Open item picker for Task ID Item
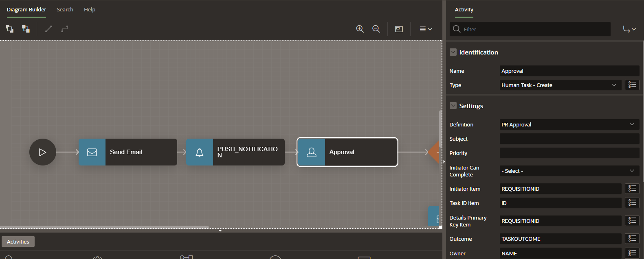The image size is (644, 259). click(x=632, y=203)
